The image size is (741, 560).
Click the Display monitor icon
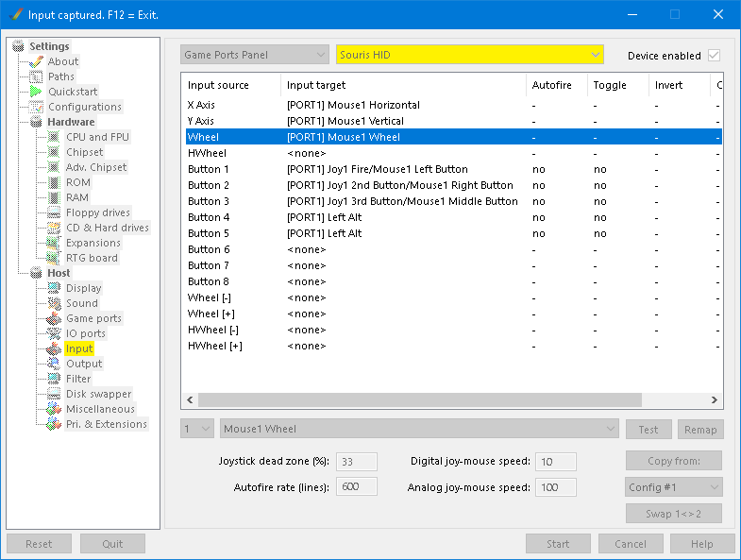coord(54,288)
